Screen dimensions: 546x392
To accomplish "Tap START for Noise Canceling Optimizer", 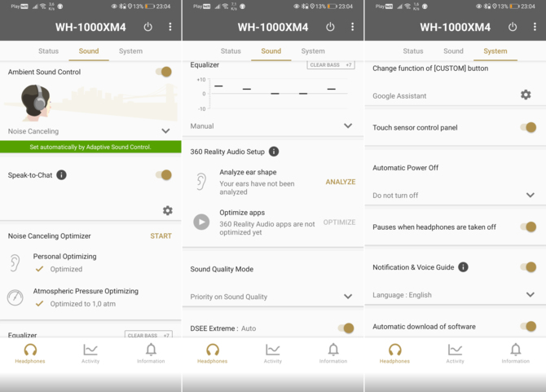I will (161, 236).
